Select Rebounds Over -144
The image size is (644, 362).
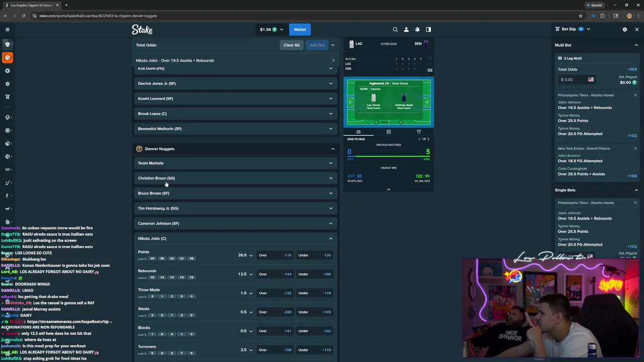(x=275, y=274)
